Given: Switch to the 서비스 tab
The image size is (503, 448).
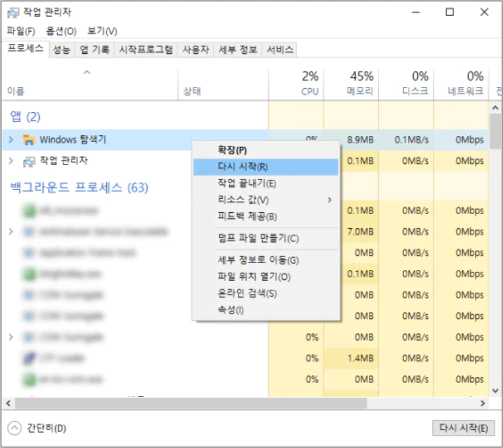Looking at the screenshot, I should [279, 50].
